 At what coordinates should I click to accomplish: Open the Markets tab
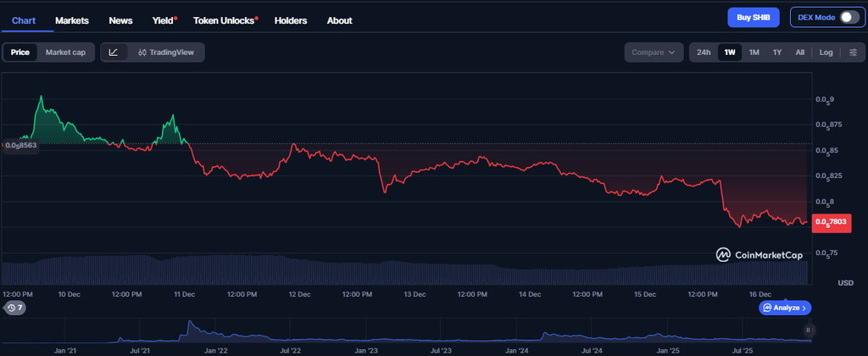72,20
